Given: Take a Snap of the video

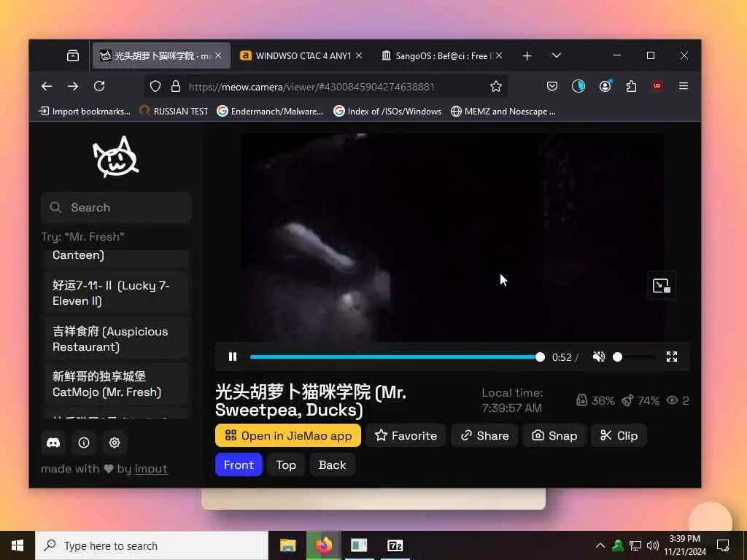Looking at the screenshot, I should tap(554, 435).
